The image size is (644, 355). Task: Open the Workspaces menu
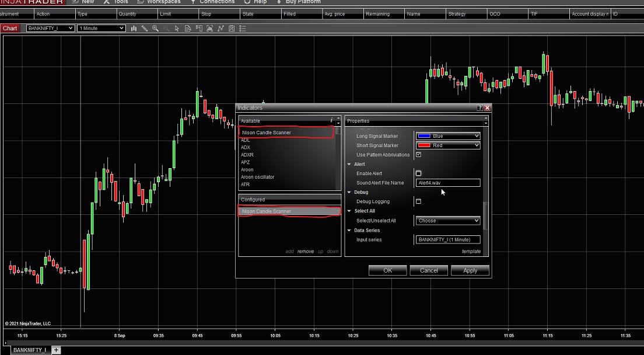[x=159, y=2]
